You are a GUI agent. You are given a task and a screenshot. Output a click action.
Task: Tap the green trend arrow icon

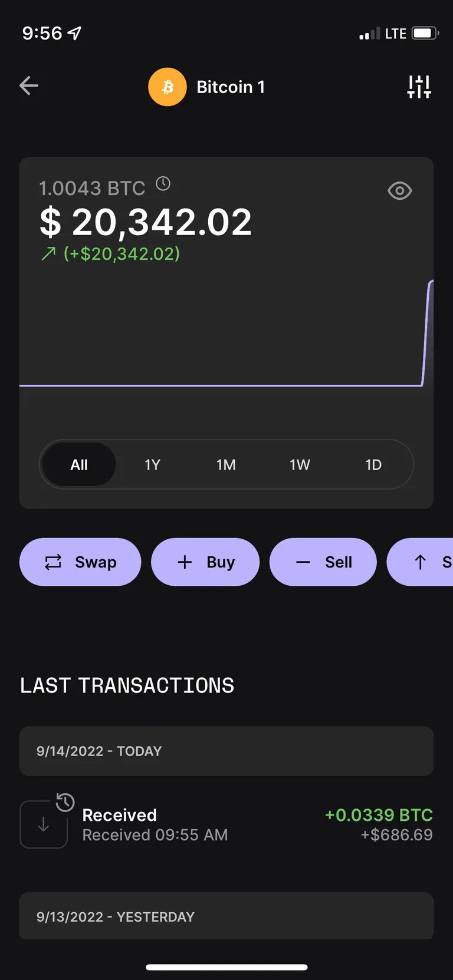(x=48, y=254)
